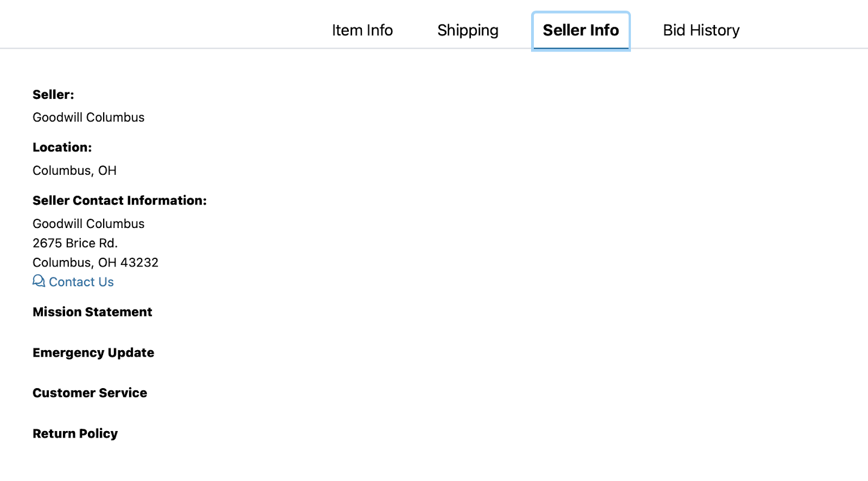Switch to the Item Info tab
868x481 pixels.
point(362,30)
